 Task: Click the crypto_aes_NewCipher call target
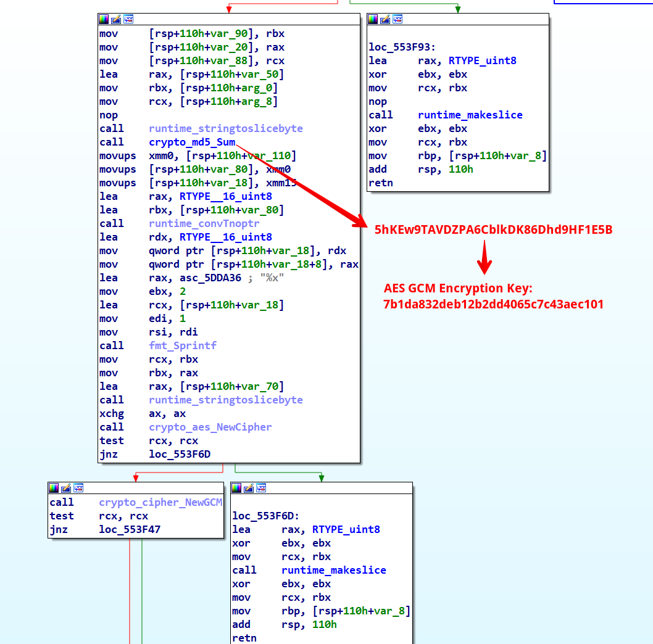click(210, 427)
